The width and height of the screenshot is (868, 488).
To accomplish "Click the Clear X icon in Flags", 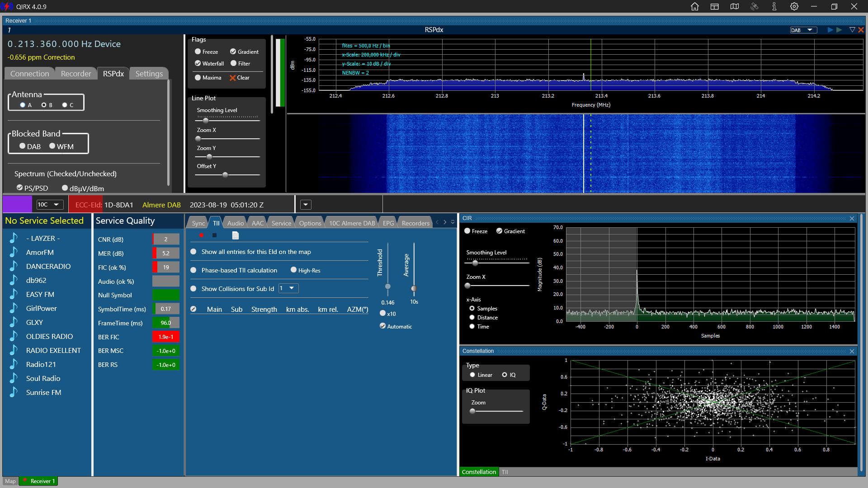I will point(232,78).
